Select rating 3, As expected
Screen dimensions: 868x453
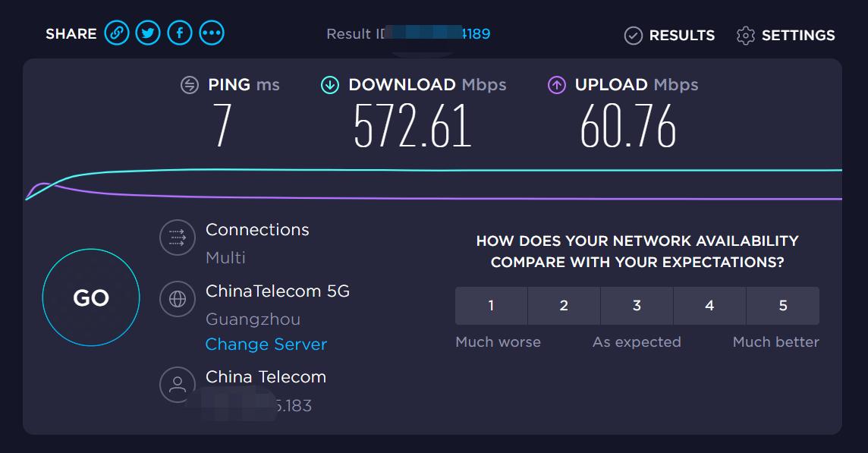(637, 305)
